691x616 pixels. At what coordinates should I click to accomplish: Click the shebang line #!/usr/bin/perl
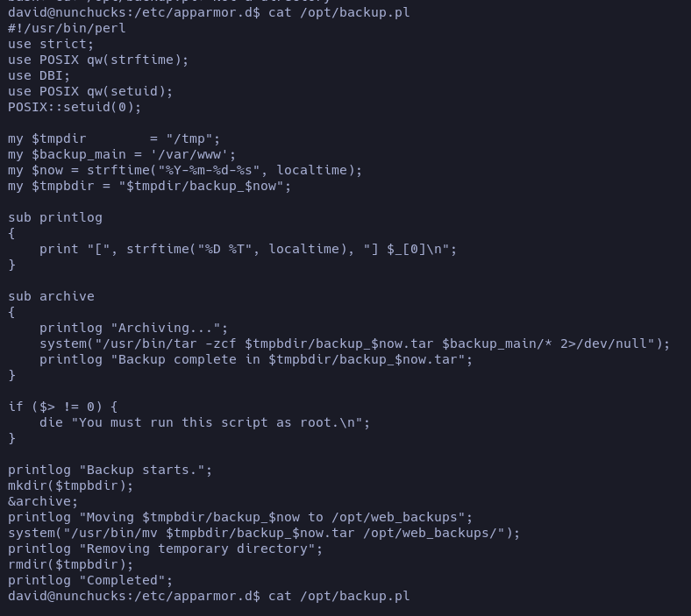pos(67,28)
